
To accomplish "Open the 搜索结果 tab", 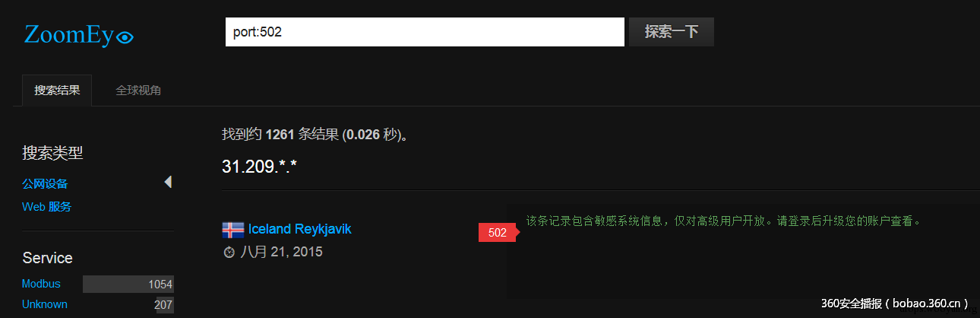I will [x=57, y=90].
